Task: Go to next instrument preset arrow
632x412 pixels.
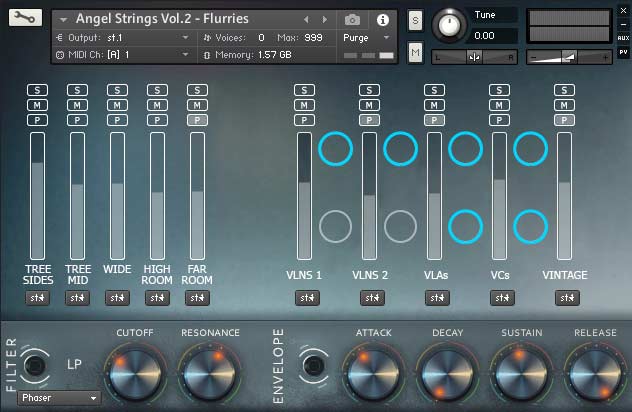Action: pos(335,19)
